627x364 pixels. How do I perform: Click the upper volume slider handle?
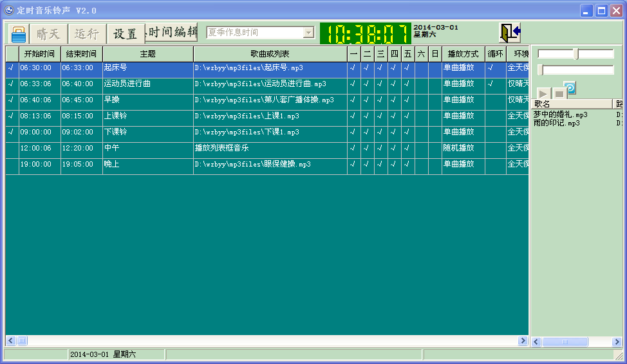pyautogui.click(x=576, y=54)
